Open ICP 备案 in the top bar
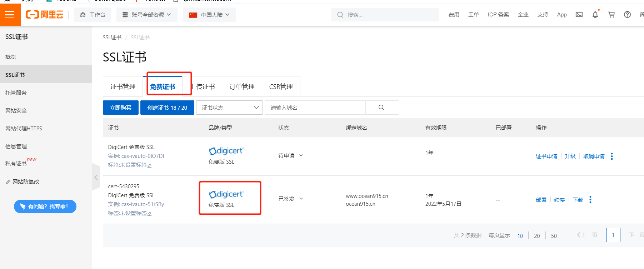This screenshot has width=644, height=269. [x=498, y=15]
